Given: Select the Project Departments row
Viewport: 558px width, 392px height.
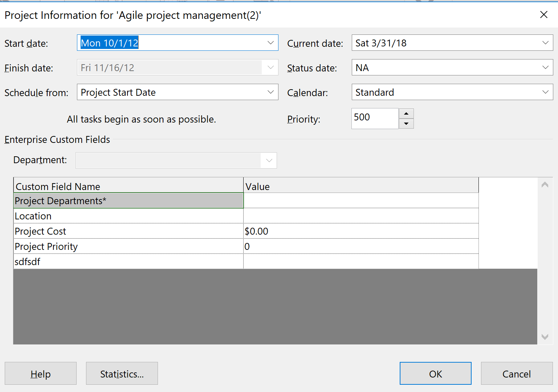Looking at the screenshot, I should pos(128,201).
